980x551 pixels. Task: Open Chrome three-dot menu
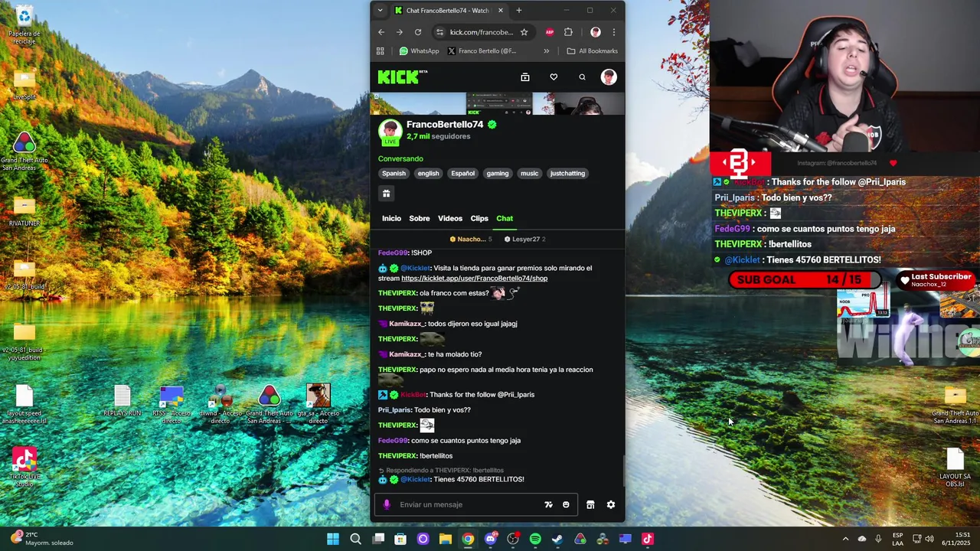[x=613, y=32]
